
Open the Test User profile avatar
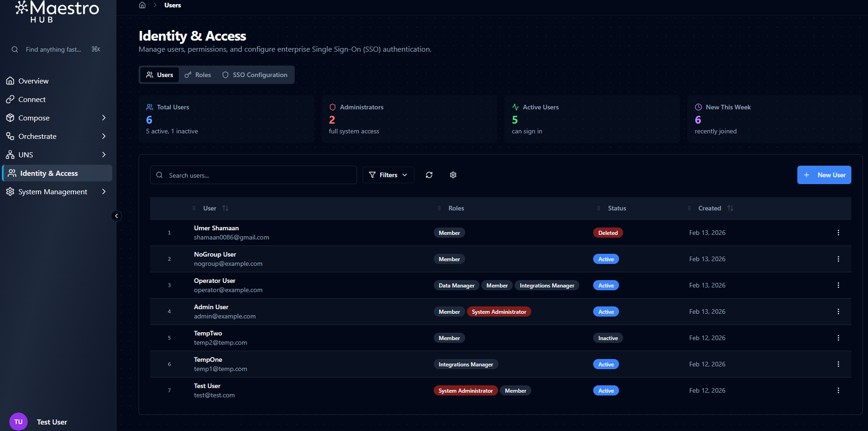click(18, 422)
